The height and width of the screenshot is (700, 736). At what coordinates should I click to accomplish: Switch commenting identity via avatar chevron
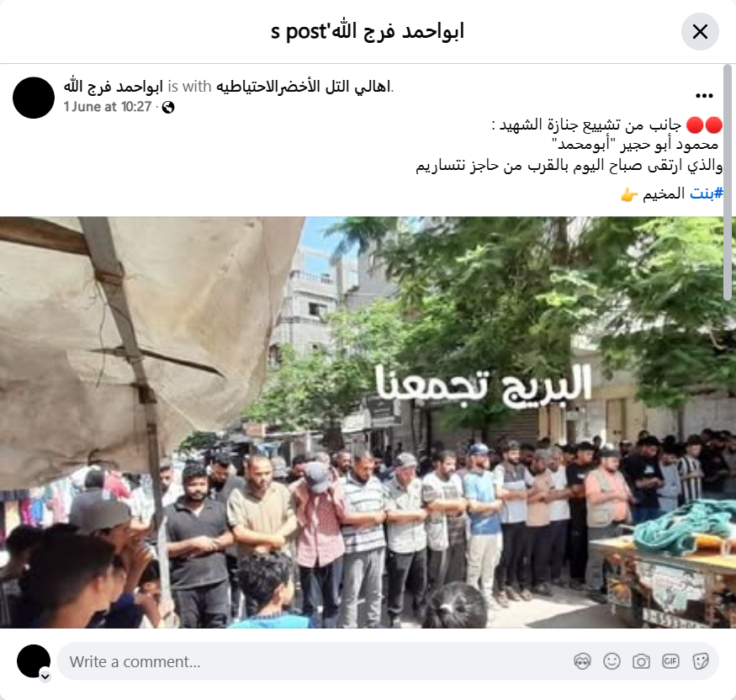tap(45, 676)
